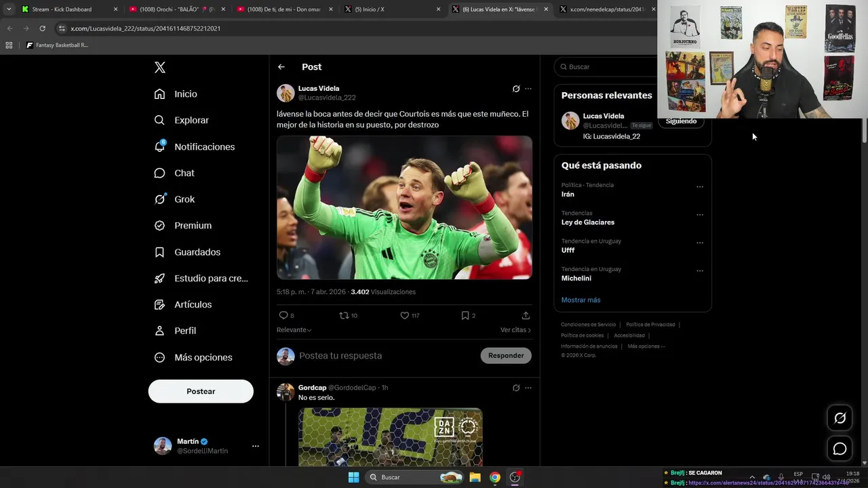868x488 pixels.
Task: Open more options for Ley de Glaciares
Action: (700, 215)
